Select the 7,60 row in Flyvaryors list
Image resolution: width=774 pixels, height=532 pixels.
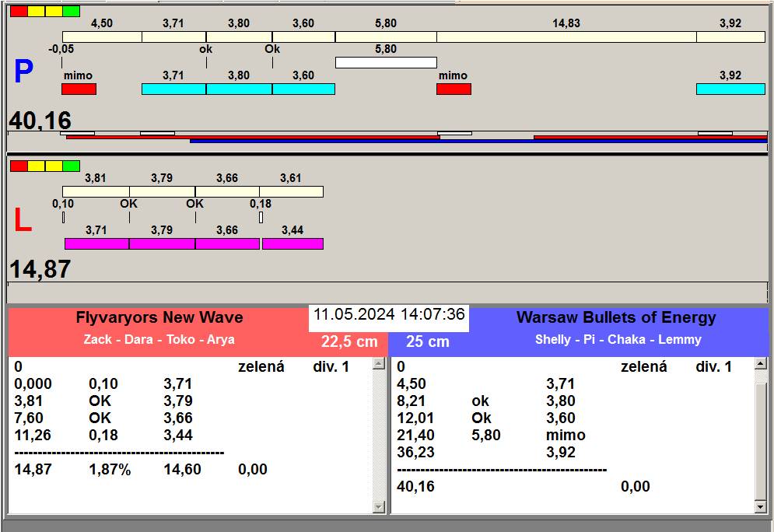pyautogui.click(x=103, y=418)
